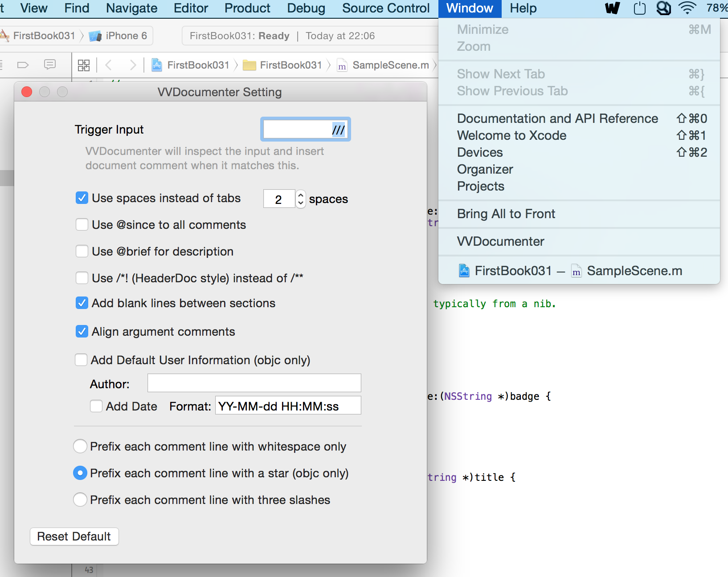The width and height of the screenshot is (728, 577).
Task: Uncheck Add blank lines between sections
Action: pyautogui.click(x=82, y=303)
